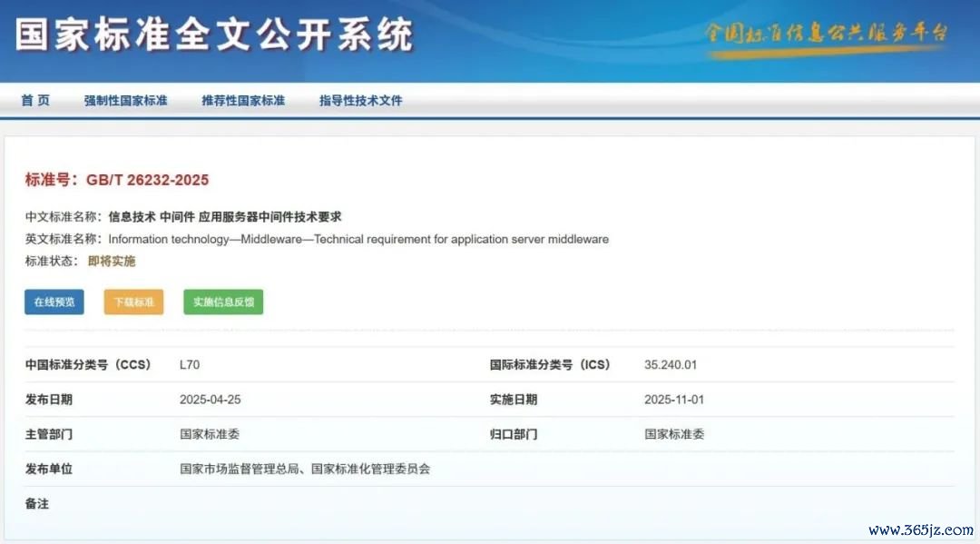This screenshot has height=544, width=980.
Task: Click 国家标准委 in the 主管部门 row
Action: (x=210, y=434)
